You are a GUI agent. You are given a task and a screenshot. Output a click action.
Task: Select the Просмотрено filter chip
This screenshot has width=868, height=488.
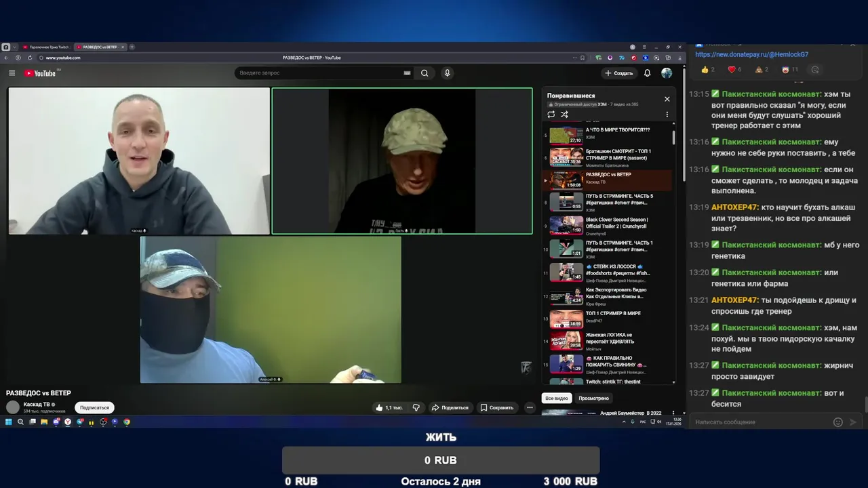(594, 399)
